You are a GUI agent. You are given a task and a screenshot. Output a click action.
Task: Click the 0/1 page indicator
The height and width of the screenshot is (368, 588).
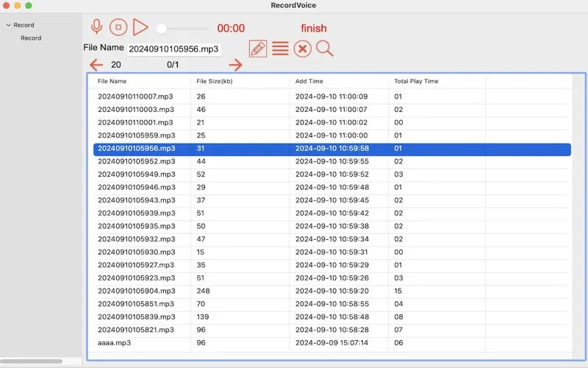pos(173,65)
